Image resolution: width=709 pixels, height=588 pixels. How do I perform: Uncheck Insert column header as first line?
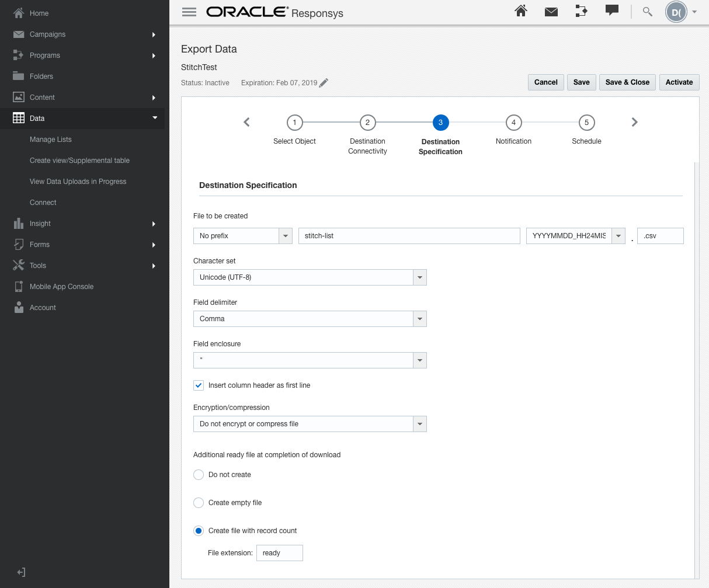[199, 385]
